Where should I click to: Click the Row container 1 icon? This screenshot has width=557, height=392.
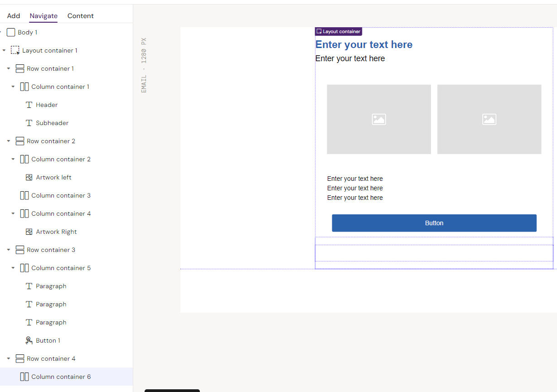point(20,68)
